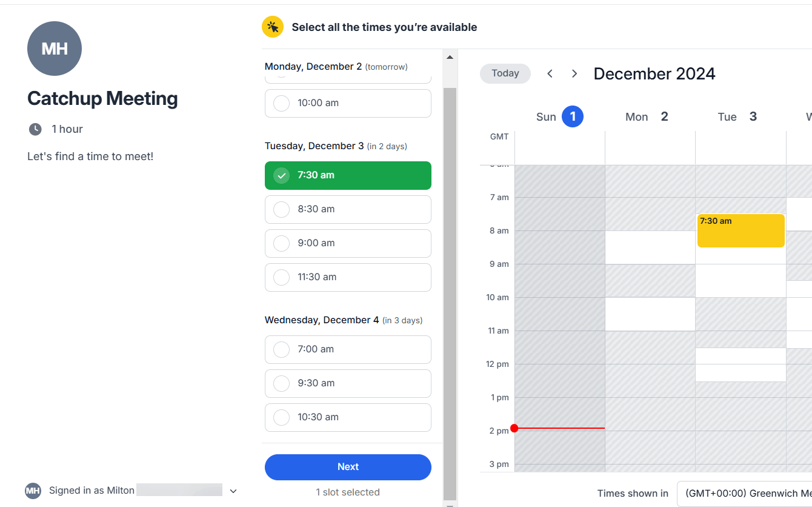This screenshot has height=507, width=812.
Task: Click the blue circled 1 on Sunday
Action: click(x=573, y=116)
